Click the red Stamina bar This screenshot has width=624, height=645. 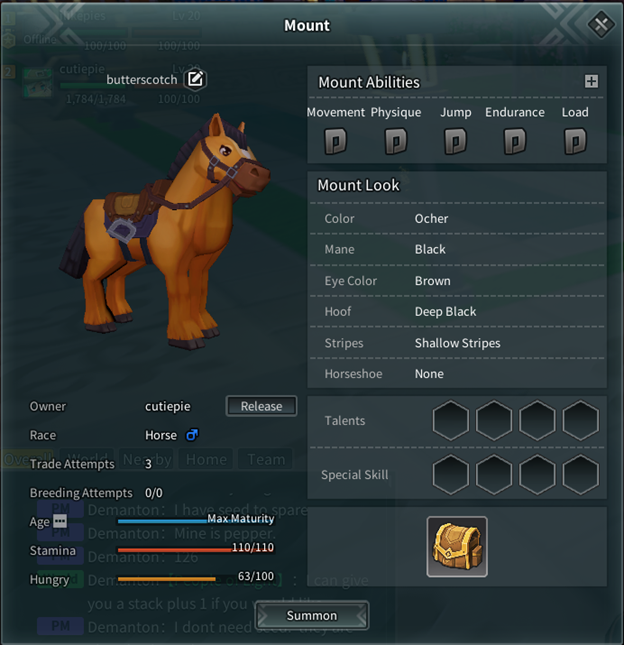coord(195,550)
